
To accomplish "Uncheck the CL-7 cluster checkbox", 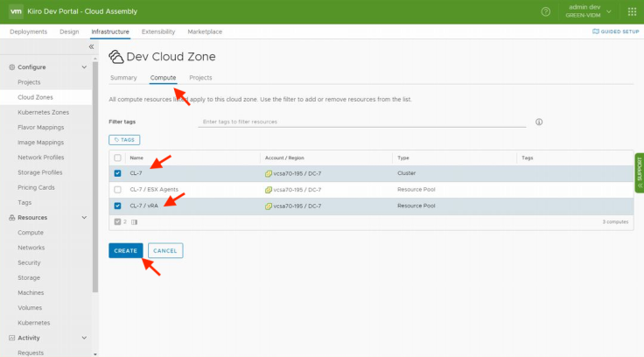I will click(117, 173).
